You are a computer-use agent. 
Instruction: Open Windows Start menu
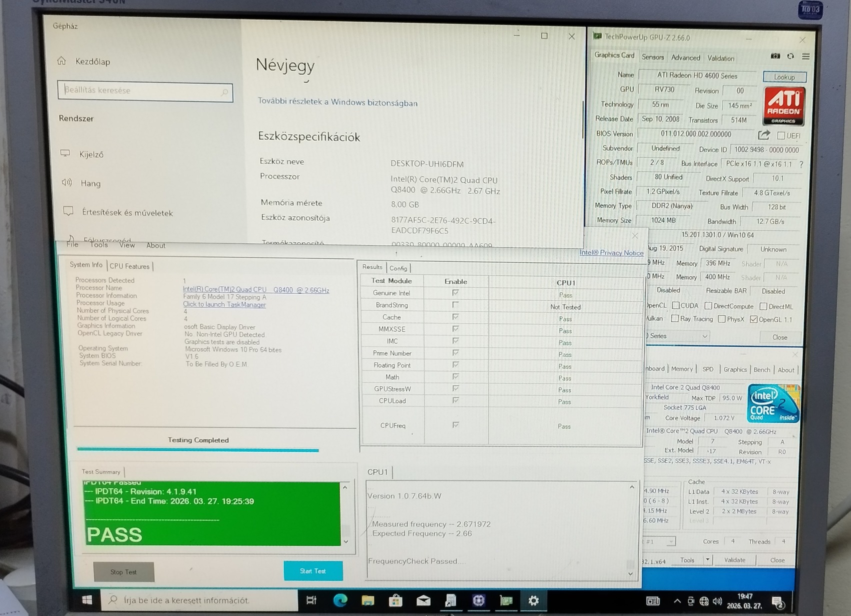86,599
